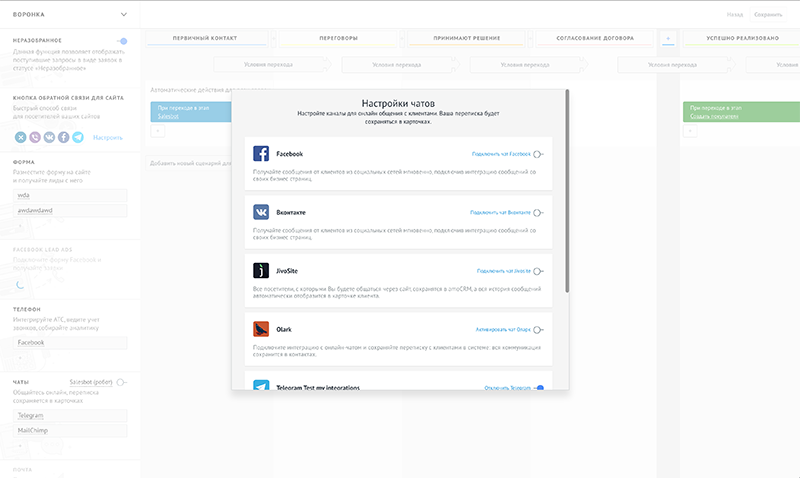Screen dimensions: 800x478
Task: Open Настроить link for feedback button
Action: (108, 138)
